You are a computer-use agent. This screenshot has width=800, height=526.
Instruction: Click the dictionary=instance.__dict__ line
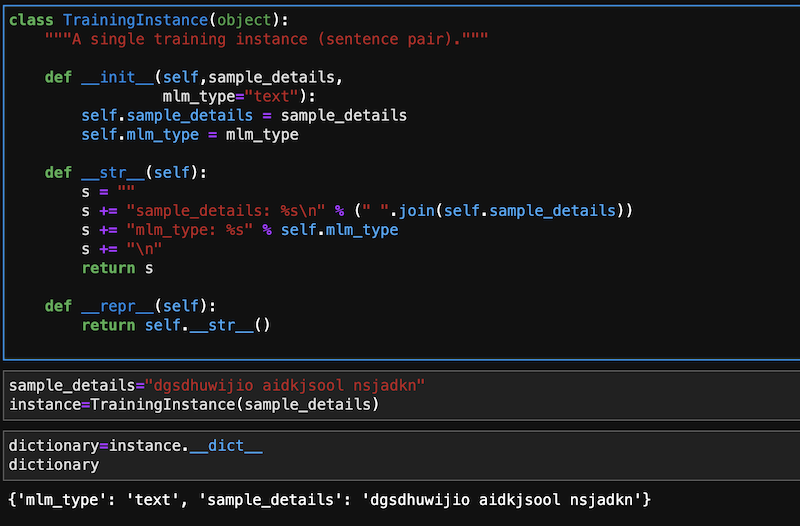pos(136,446)
